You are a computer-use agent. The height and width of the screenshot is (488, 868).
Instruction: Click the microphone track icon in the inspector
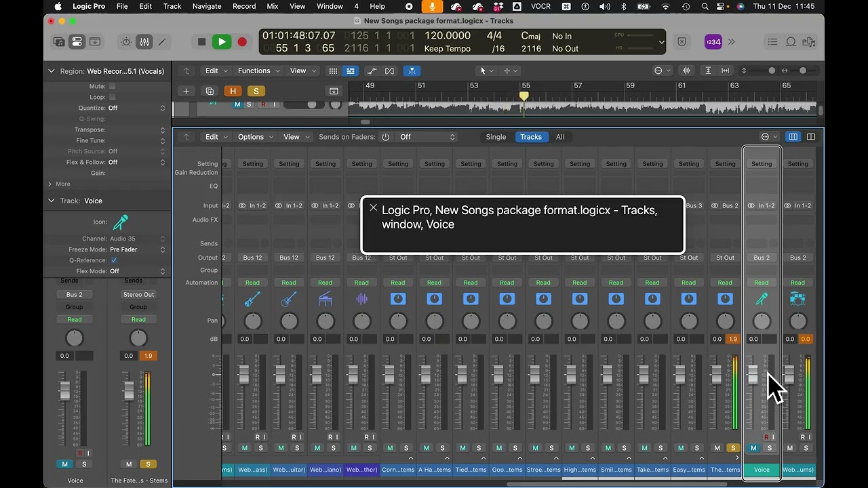click(120, 222)
